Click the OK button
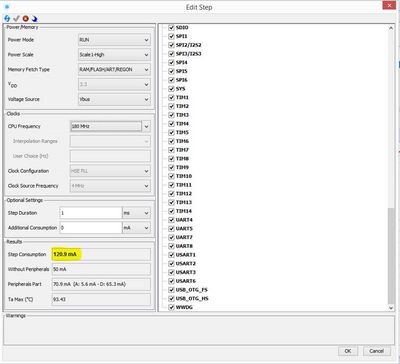400x364 pixels. point(348,351)
